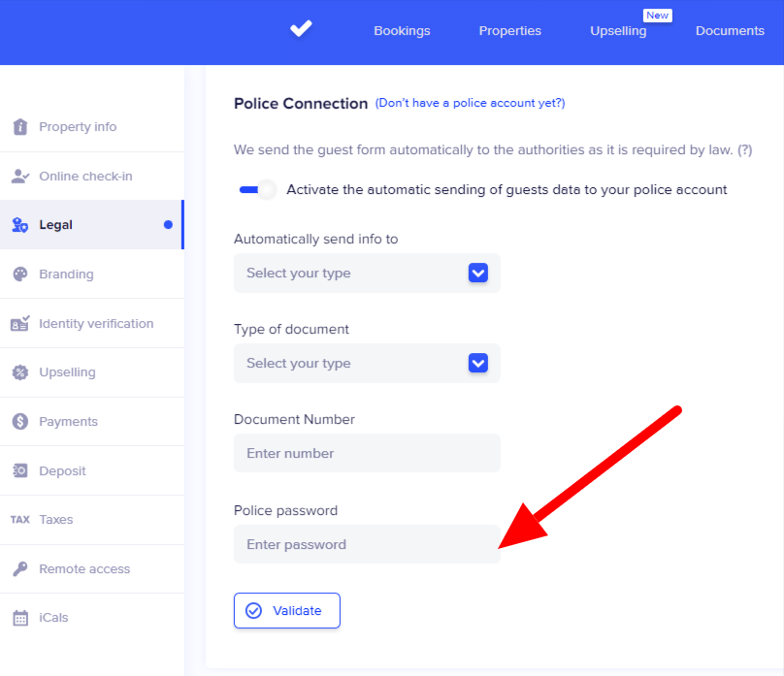Open the Upselling tab in header
Image resolution: width=784 pixels, height=676 pixels.
click(x=618, y=31)
